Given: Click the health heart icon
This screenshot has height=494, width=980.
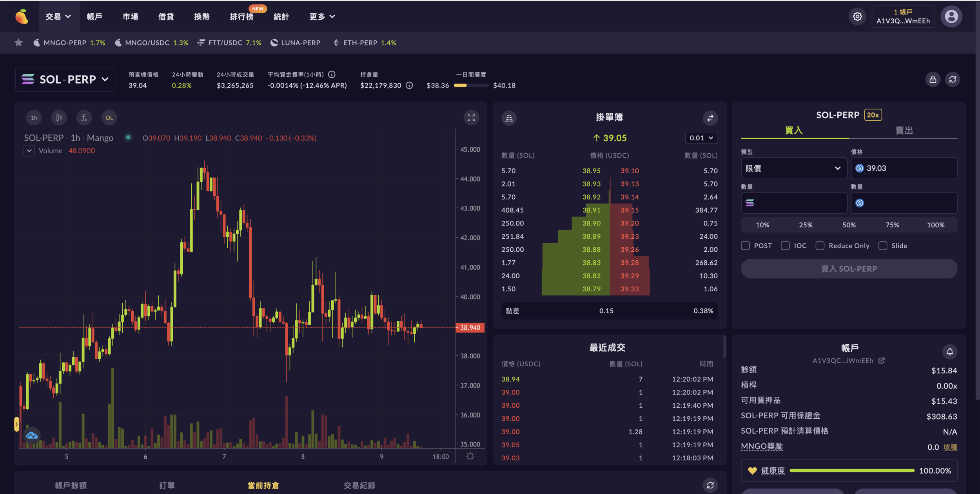Looking at the screenshot, I should coord(752,470).
